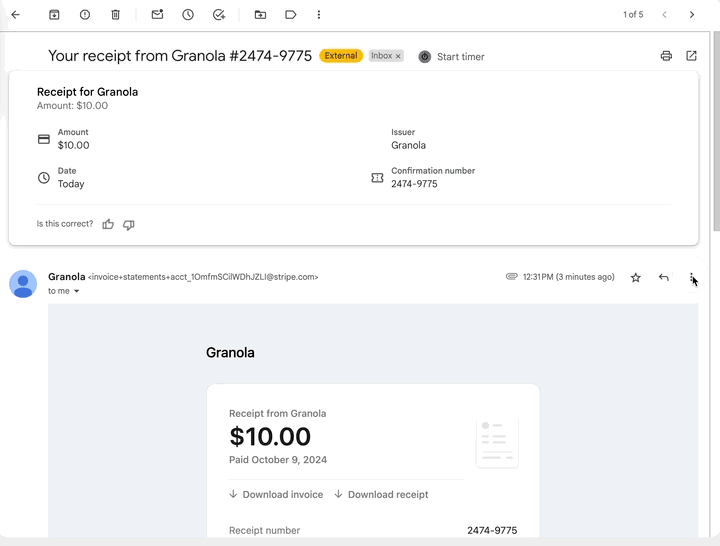Go to the newer email arrow

click(x=664, y=15)
